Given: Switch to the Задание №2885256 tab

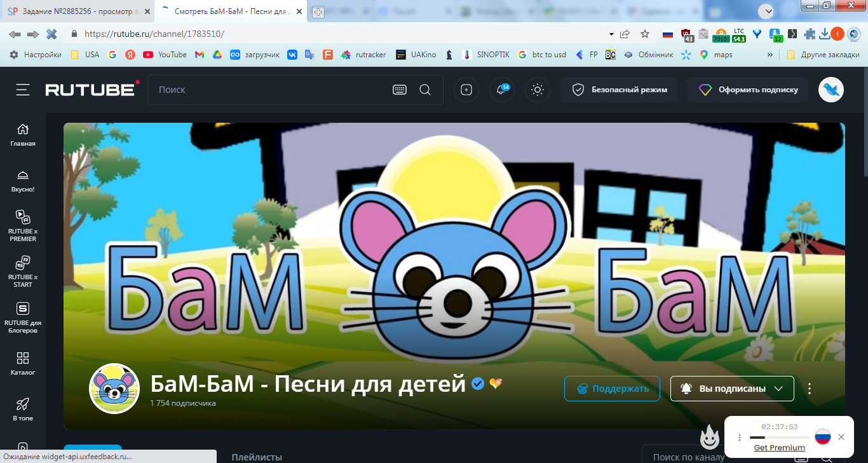Looking at the screenshot, I should click(x=78, y=11).
